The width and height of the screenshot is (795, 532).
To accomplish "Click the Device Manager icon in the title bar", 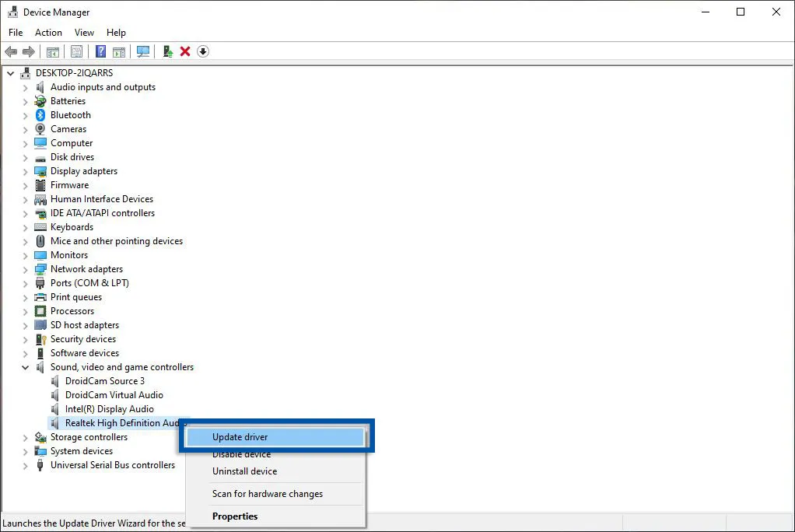I will 11,12.
